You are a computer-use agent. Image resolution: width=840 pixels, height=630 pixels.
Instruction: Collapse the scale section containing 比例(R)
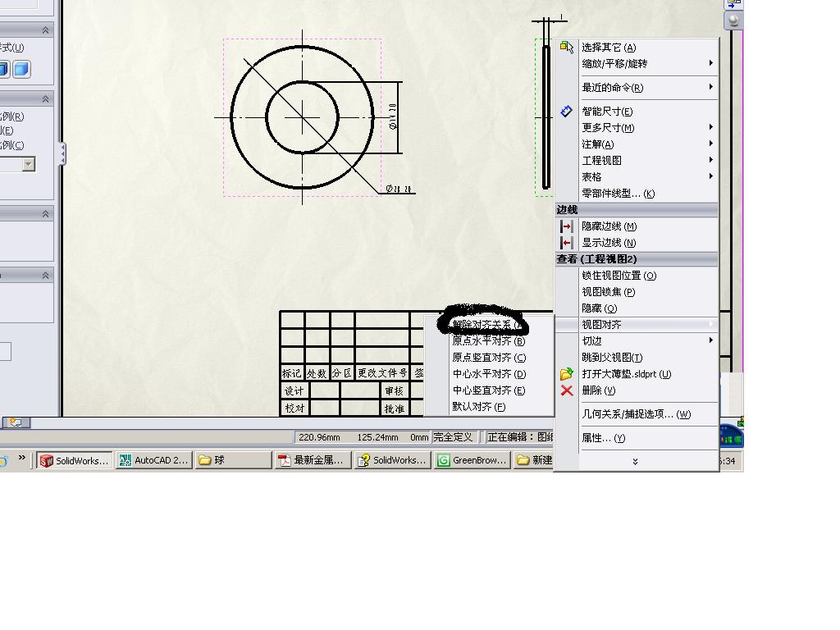click(x=46, y=99)
